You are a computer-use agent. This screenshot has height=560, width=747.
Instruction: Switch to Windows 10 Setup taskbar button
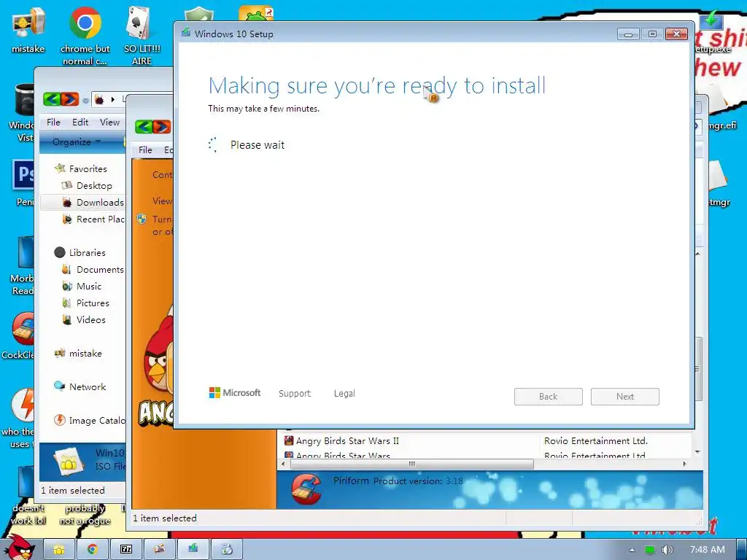click(x=193, y=550)
